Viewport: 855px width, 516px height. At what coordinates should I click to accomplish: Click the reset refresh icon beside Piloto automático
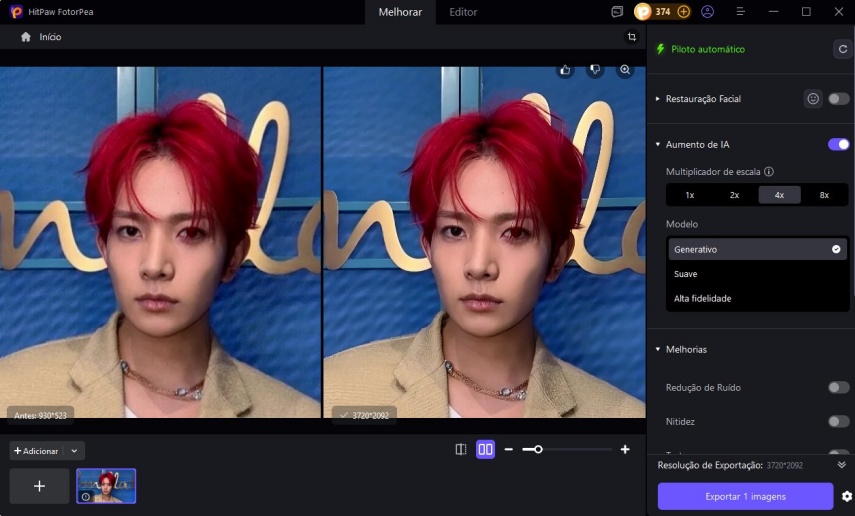coord(842,49)
